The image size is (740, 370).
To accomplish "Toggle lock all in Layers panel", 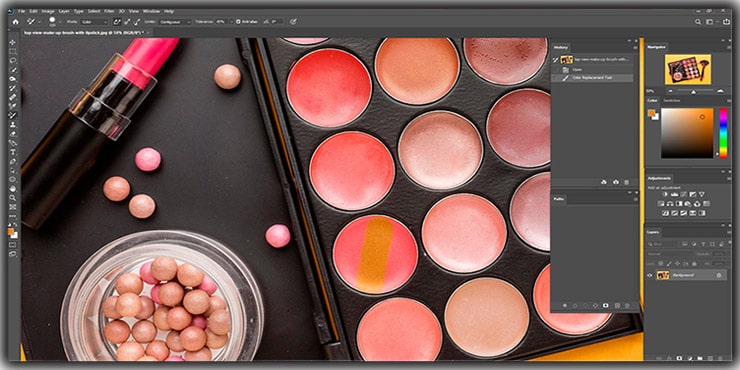I will tap(694, 264).
